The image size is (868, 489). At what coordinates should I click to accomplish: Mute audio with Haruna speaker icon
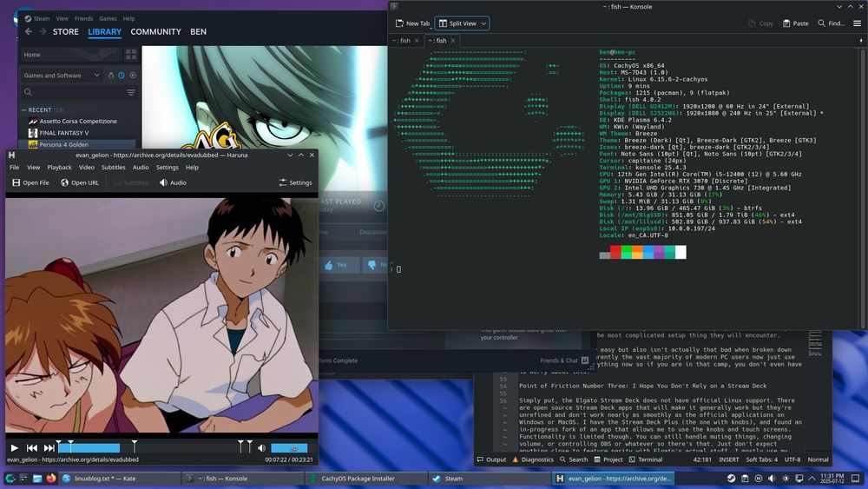tap(262, 447)
